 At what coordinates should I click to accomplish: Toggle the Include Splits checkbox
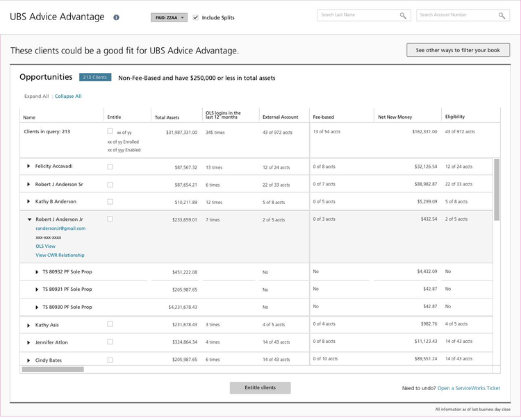coord(195,17)
